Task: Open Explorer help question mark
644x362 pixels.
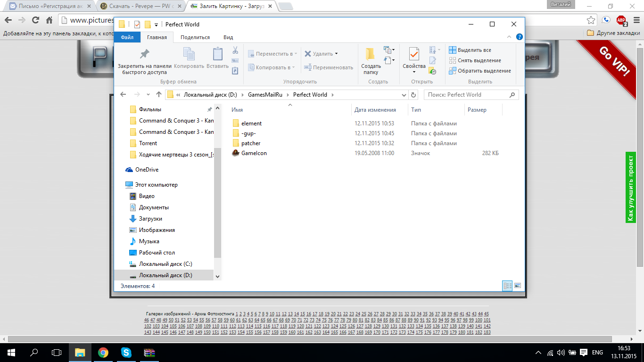Action: [x=519, y=37]
